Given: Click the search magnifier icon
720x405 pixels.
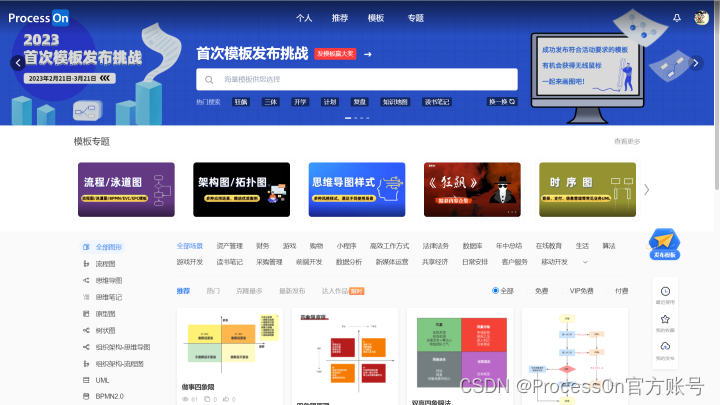Looking at the screenshot, I should (x=209, y=79).
